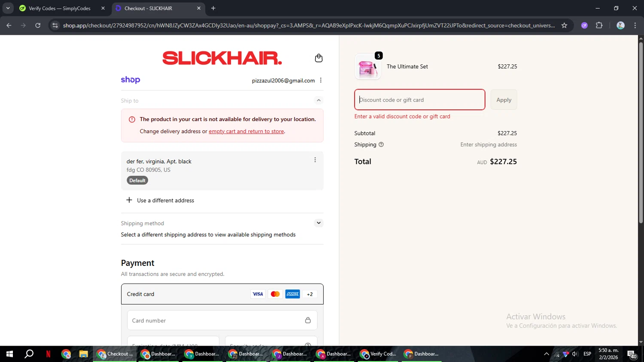This screenshot has width=644, height=362.
Task: Open the purple extension icon in toolbar
Action: (x=584, y=25)
